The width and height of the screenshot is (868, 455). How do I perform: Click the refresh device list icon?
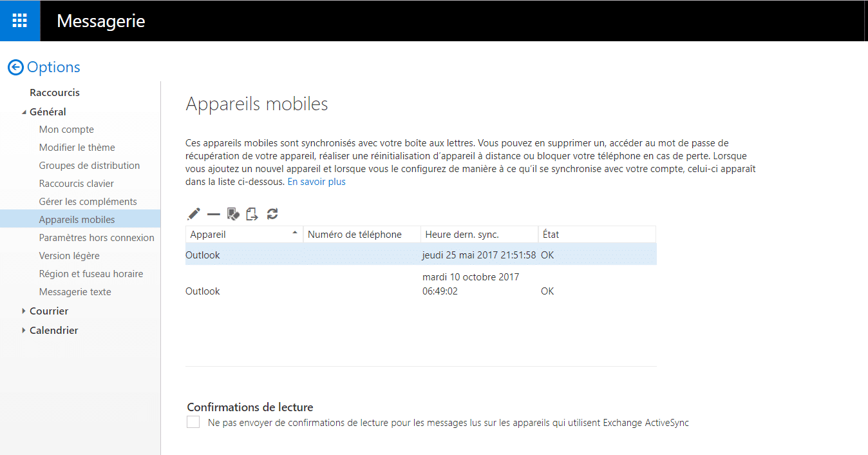pos(272,214)
